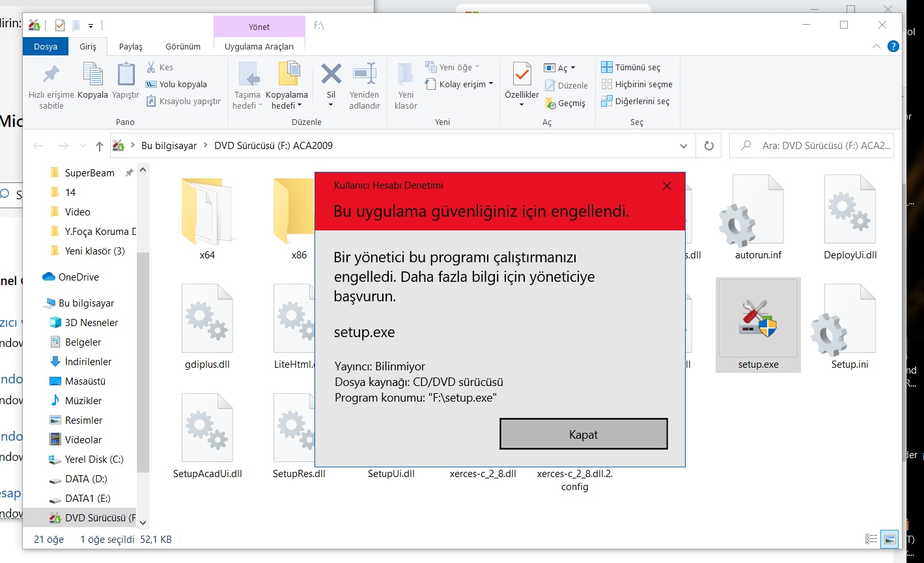Image resolution: width=924 pixels, height=563 pixels.
Task: Click the search box Ara: DVD Sürücüsü
Action: coord(811,146)
